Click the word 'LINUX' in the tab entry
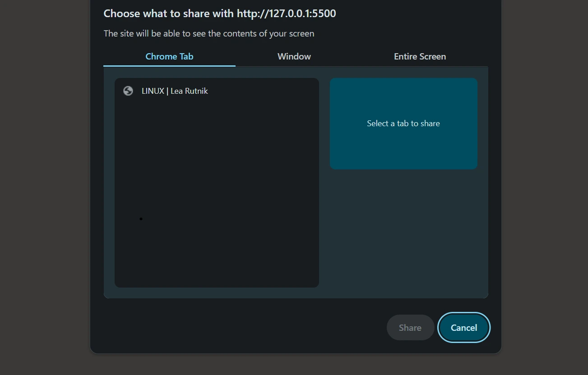 point(153,91)
